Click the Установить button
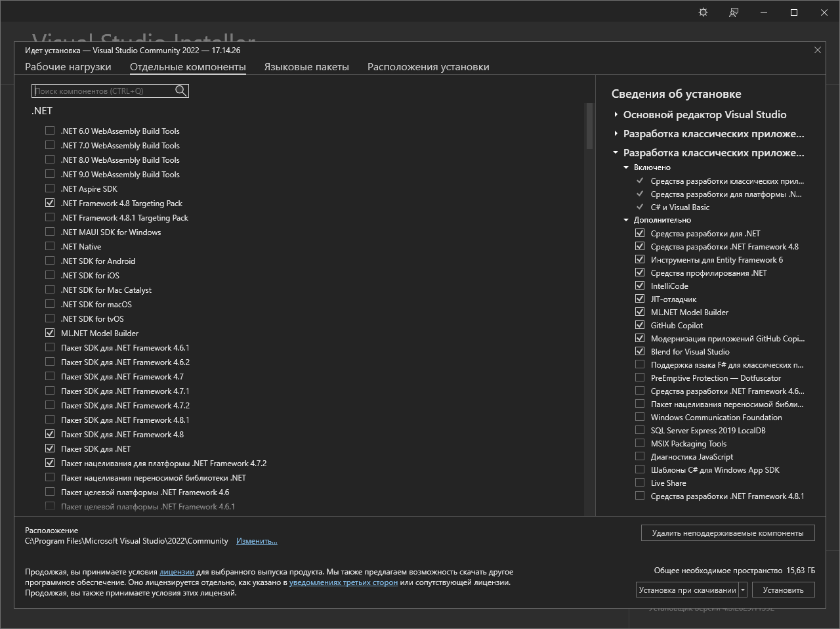 [783, 590]
